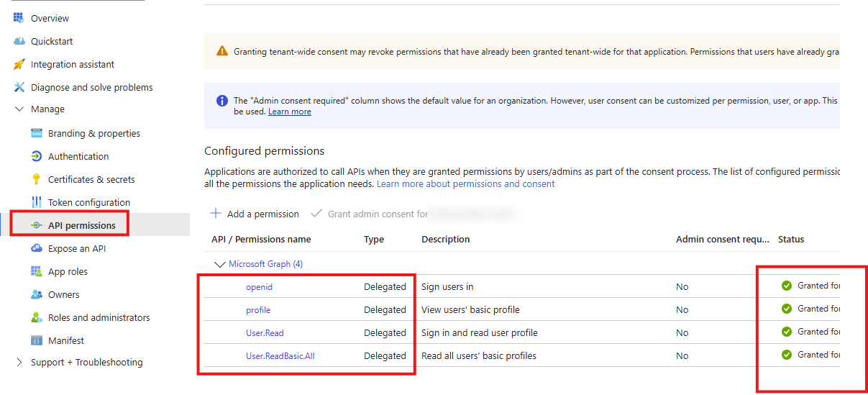Open the profile permission link

(x=258, y=309)
